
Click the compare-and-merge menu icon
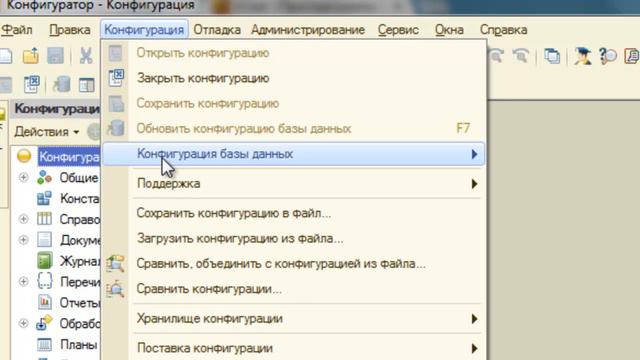(x=116, y=264)
